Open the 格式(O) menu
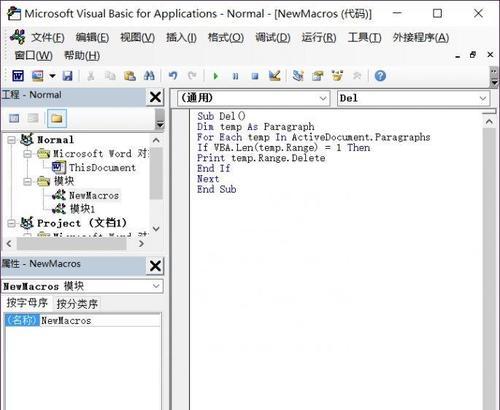Viewport: 500px width, 410px height. point(226,37)
